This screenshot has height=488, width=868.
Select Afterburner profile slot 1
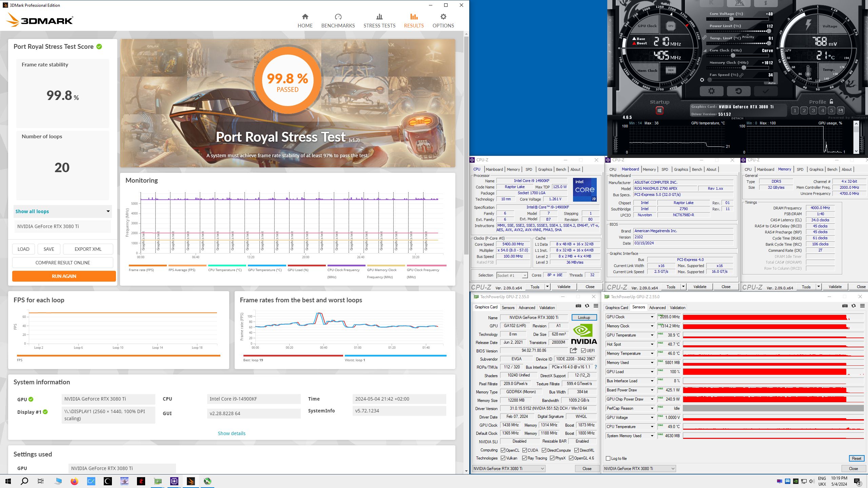click(x=795, y=110)
